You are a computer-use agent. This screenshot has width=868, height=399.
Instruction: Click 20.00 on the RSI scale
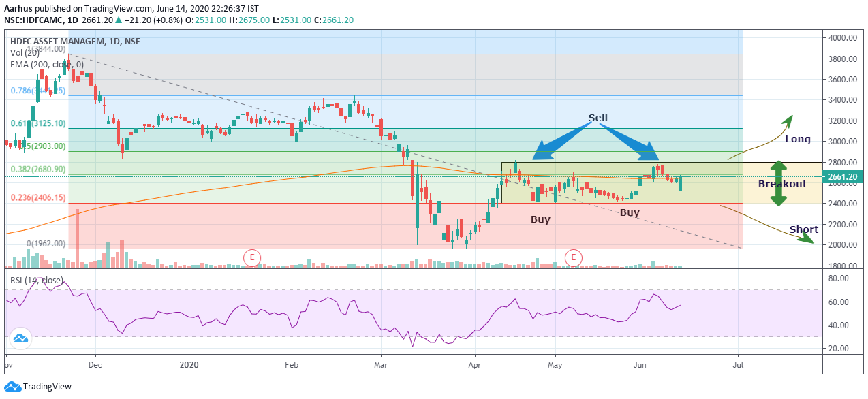pyautogui.click(x=840, y=348)
